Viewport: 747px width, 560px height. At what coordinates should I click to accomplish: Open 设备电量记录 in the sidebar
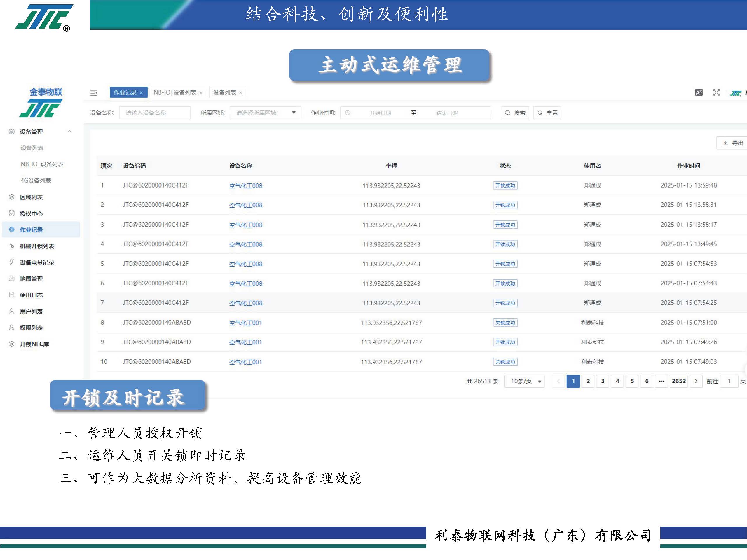(37, 262)
